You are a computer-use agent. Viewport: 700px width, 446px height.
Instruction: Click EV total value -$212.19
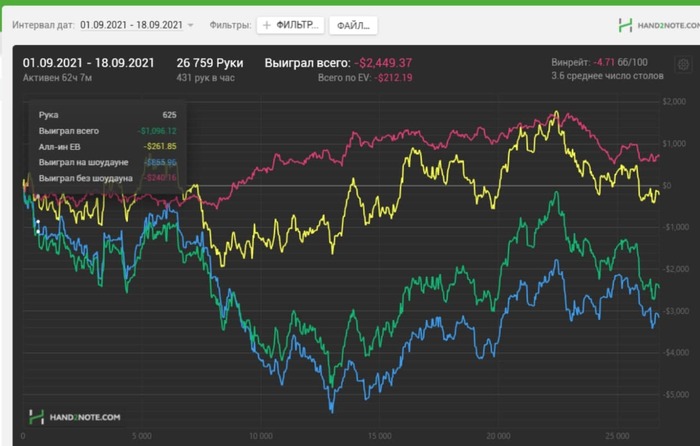393,78
